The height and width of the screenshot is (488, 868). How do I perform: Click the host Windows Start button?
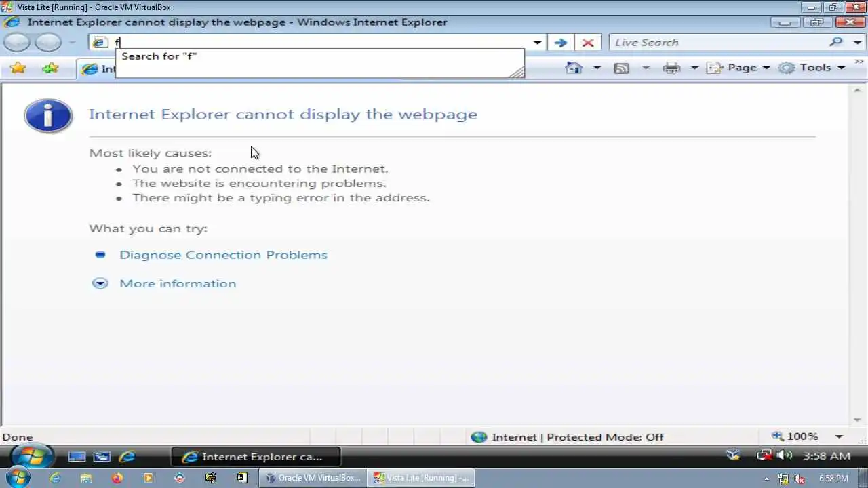[x=18, y=478]
